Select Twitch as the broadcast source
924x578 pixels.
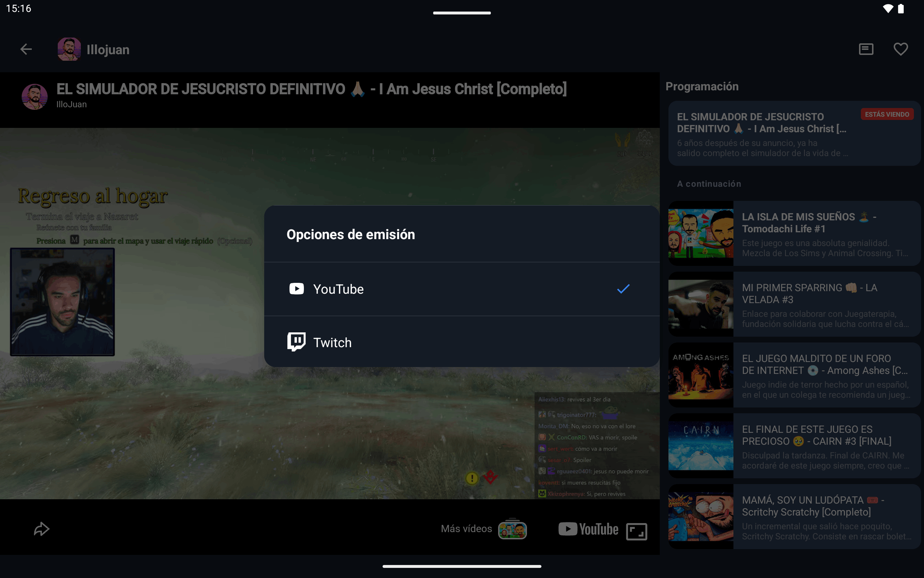pos(462,342)
